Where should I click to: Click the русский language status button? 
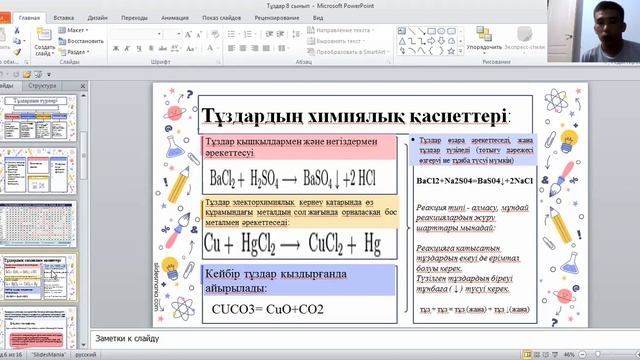[x=86, y=355]
